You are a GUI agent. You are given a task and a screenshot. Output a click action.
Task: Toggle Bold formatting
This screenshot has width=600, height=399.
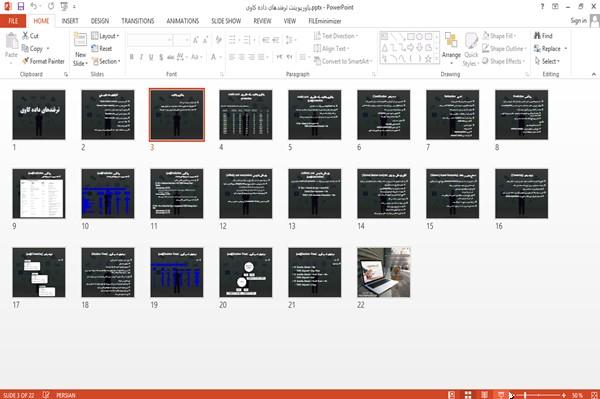(x=132, y=57)
